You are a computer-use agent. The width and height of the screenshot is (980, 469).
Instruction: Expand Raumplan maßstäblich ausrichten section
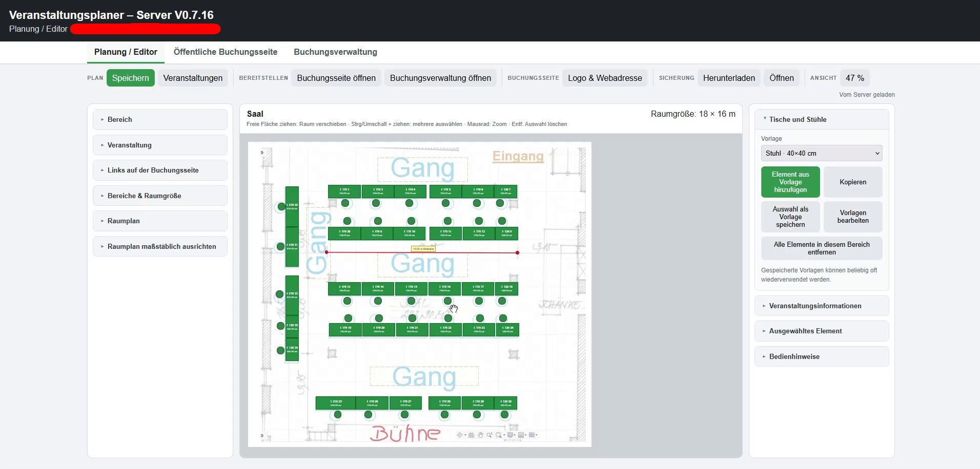(160, 246)
